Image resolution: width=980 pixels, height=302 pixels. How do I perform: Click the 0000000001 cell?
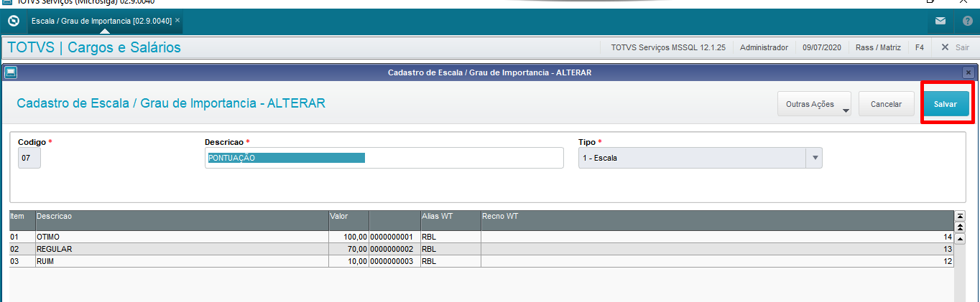point(394,237)
